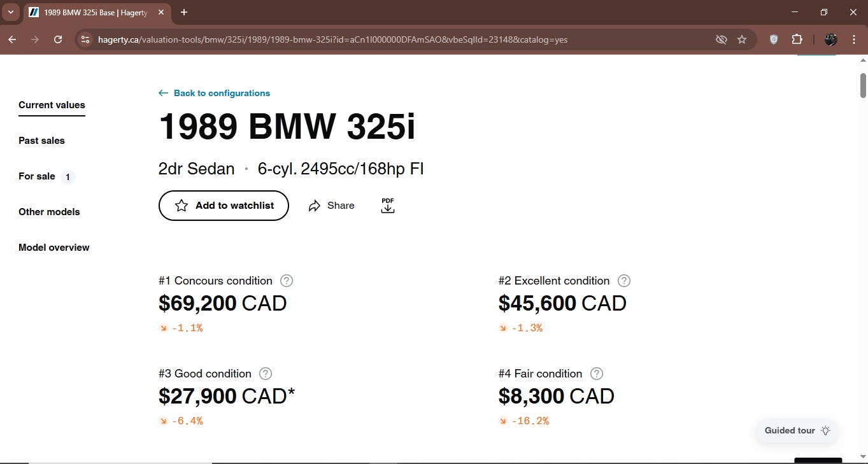Click the 1989 BMW 325i heading
Image resolution: width=868 pixels, height=464 pixels.
[287, 126]
